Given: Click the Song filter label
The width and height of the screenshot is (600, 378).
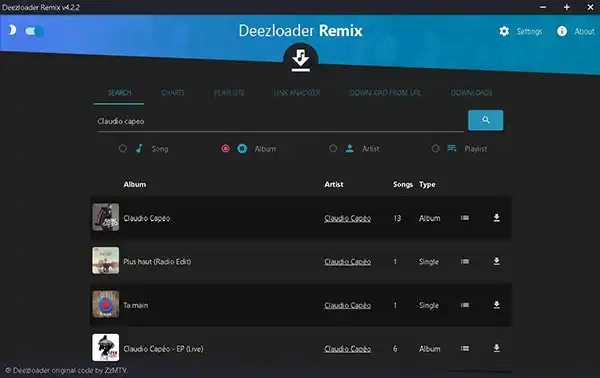Looking at the screenshot, I should pyautogui.click(x=160, y=149).
